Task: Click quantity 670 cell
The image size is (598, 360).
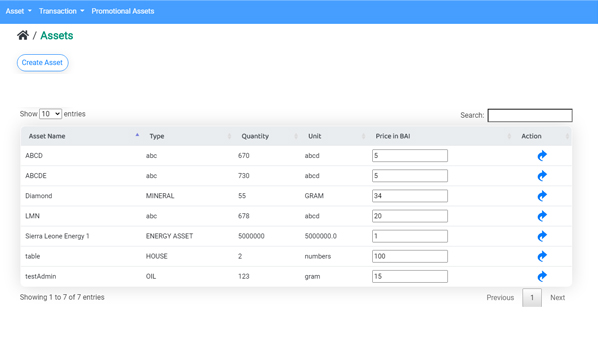Action: (x=244, y=156)
